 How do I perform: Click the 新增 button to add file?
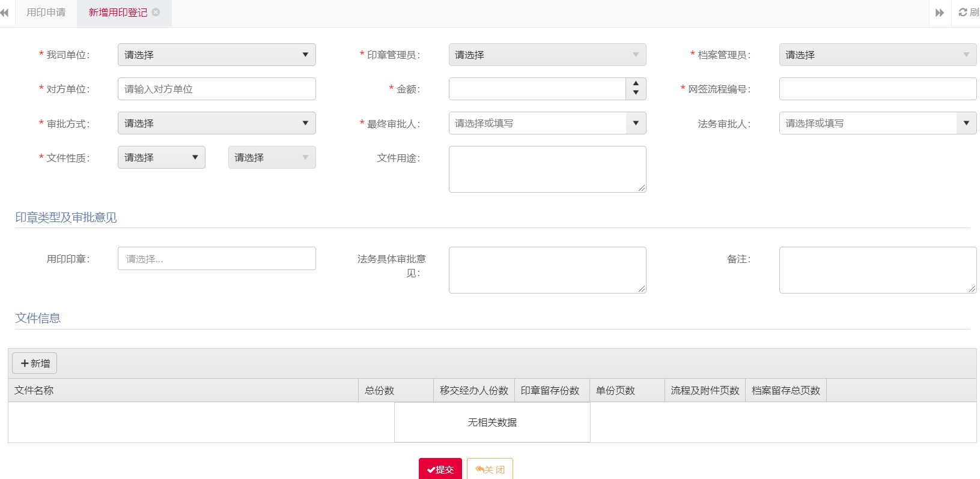(35, 363)
